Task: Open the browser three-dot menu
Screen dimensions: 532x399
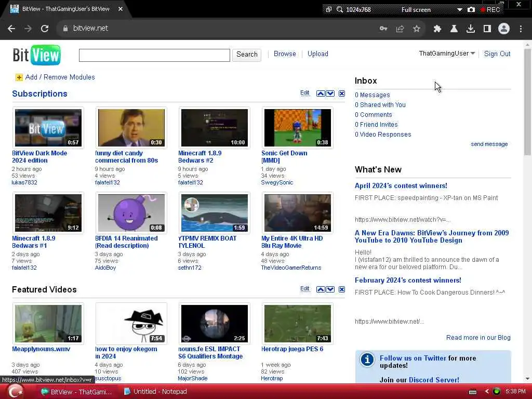Action: [x=521, y=29]
